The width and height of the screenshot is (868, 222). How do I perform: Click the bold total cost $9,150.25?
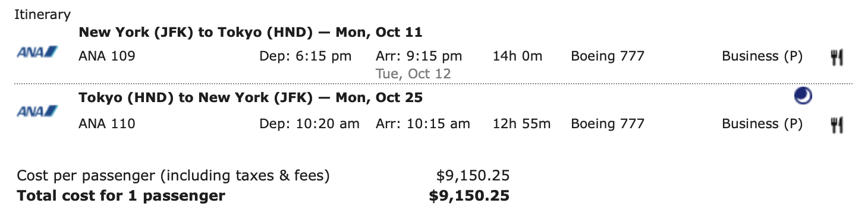coord(469,196)
